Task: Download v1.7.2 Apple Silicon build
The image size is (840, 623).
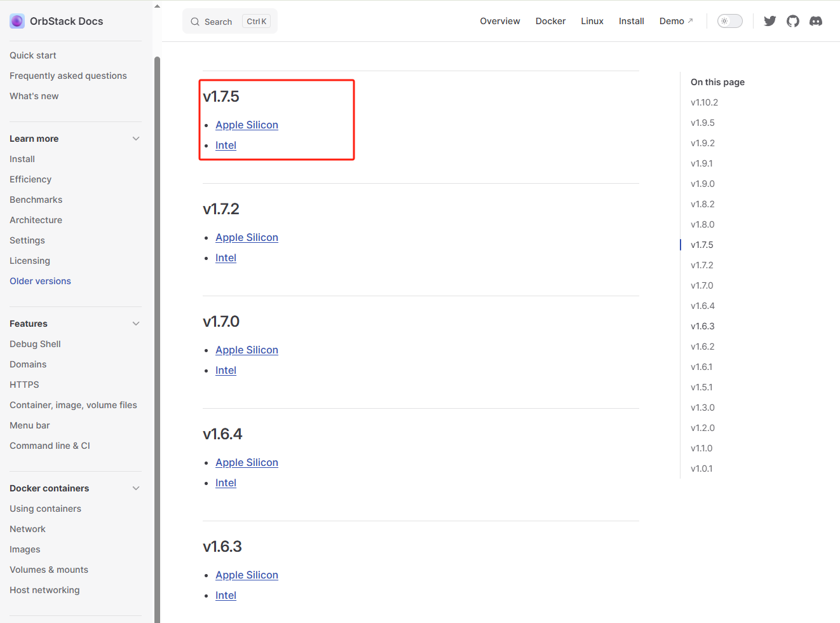Action: pyautogui.click(x=247, y=238)
